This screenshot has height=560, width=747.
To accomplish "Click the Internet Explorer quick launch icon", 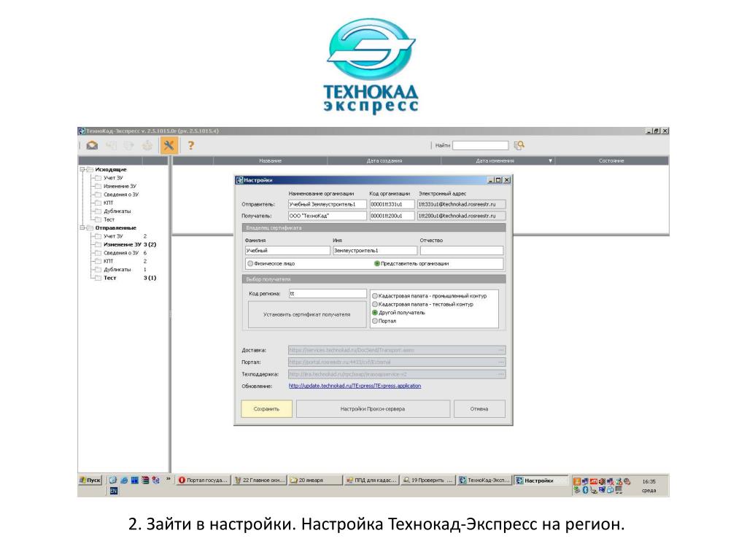I will click(123, 481).
